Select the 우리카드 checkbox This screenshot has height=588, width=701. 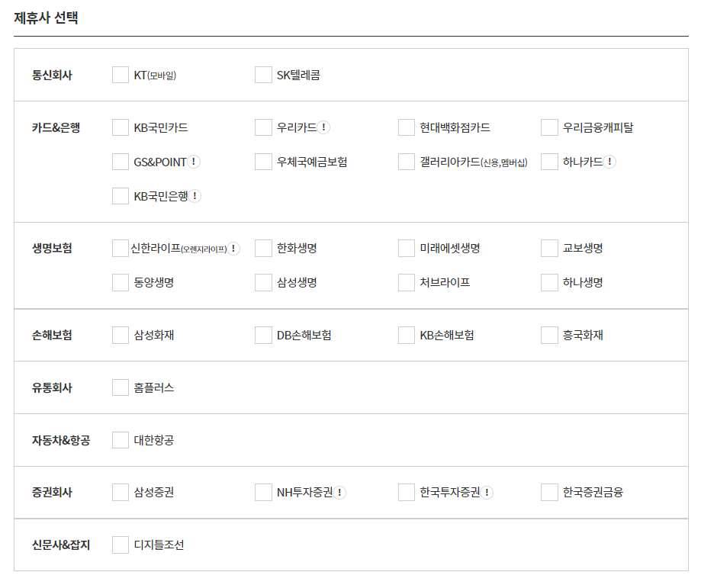[x=263, y=127]
